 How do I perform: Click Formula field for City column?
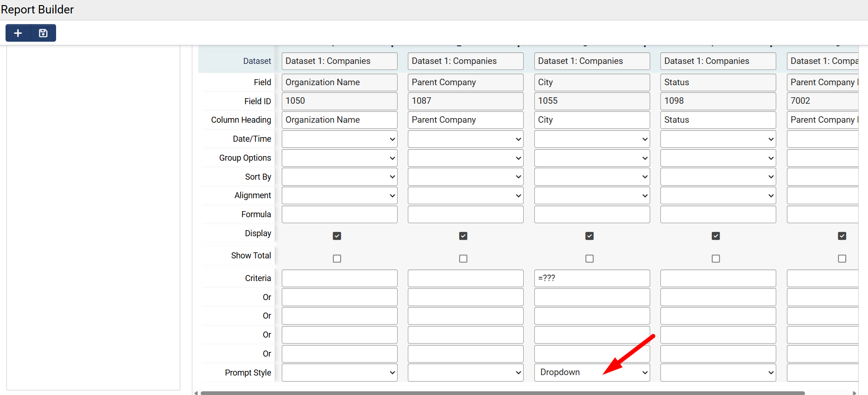click(x=592, y=214)
